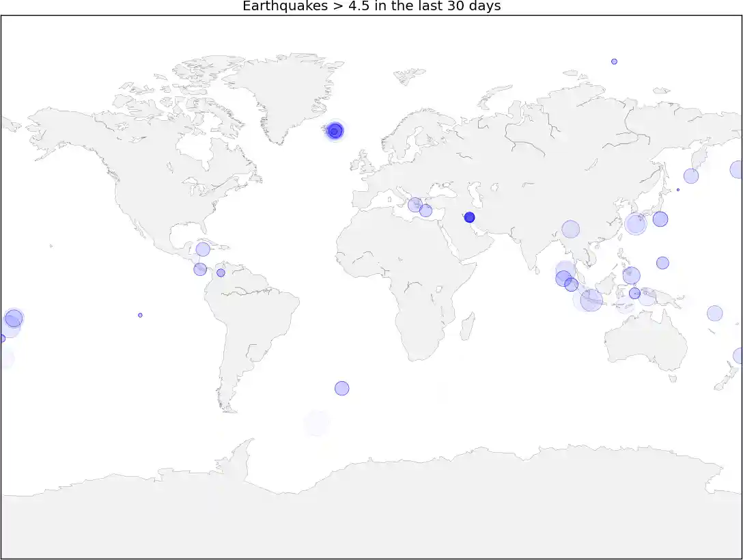Select the isolated marker in the South Atlantic
743x560 pixels.
341,388
